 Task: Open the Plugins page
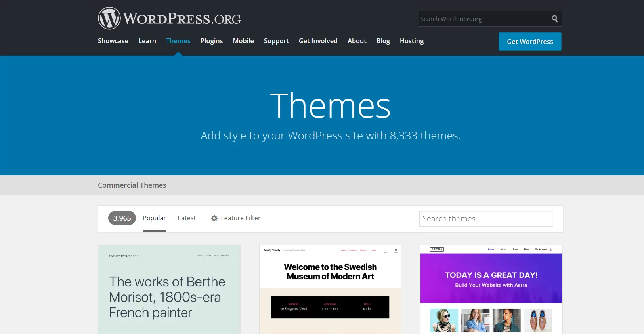coord(212,41)
